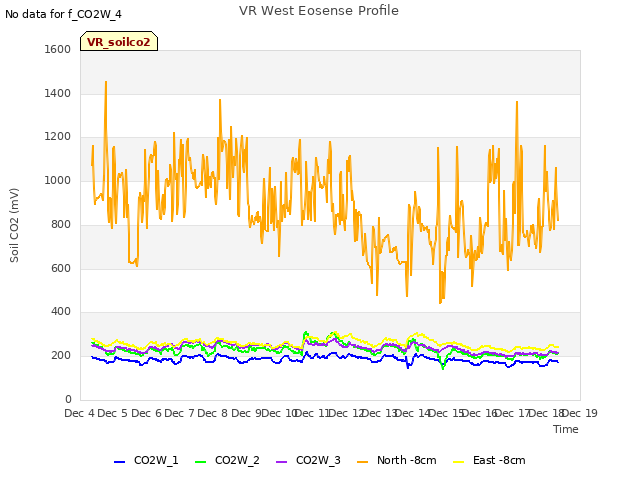Click the VR_soilco2 tab label
The height and width of the screenshot is (480, 640).
coord(118,42)
